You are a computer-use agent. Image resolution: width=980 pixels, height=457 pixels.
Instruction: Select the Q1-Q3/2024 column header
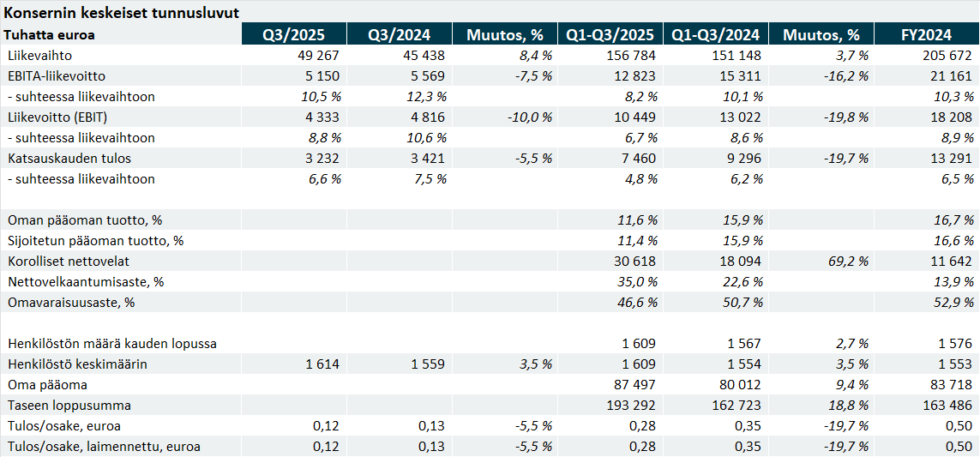pos(715,34)
